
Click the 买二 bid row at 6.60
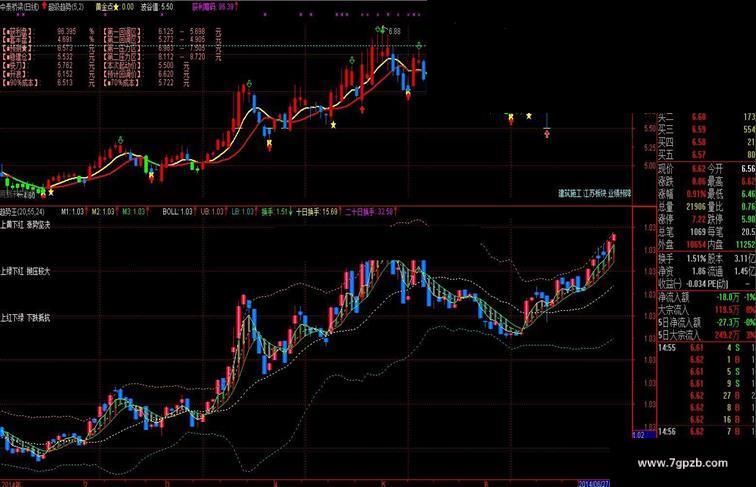(x=706, y=117)
